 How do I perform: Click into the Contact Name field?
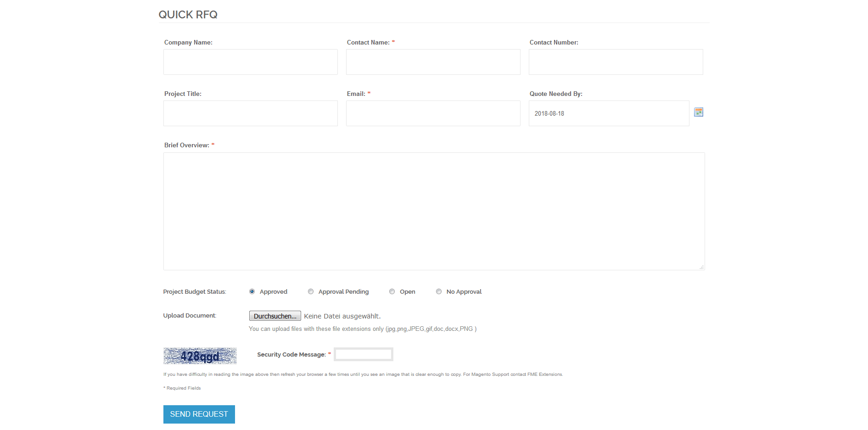coord(433,62)
